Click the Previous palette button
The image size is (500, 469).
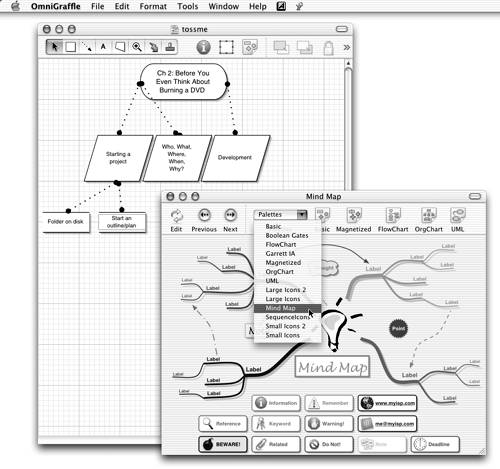point(204,220)
